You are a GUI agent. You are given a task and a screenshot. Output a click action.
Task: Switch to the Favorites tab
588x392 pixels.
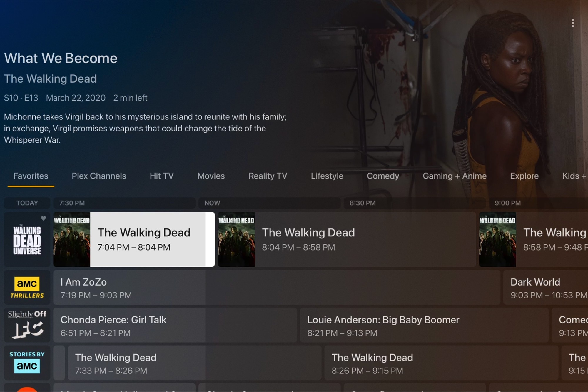pos(31,176)
